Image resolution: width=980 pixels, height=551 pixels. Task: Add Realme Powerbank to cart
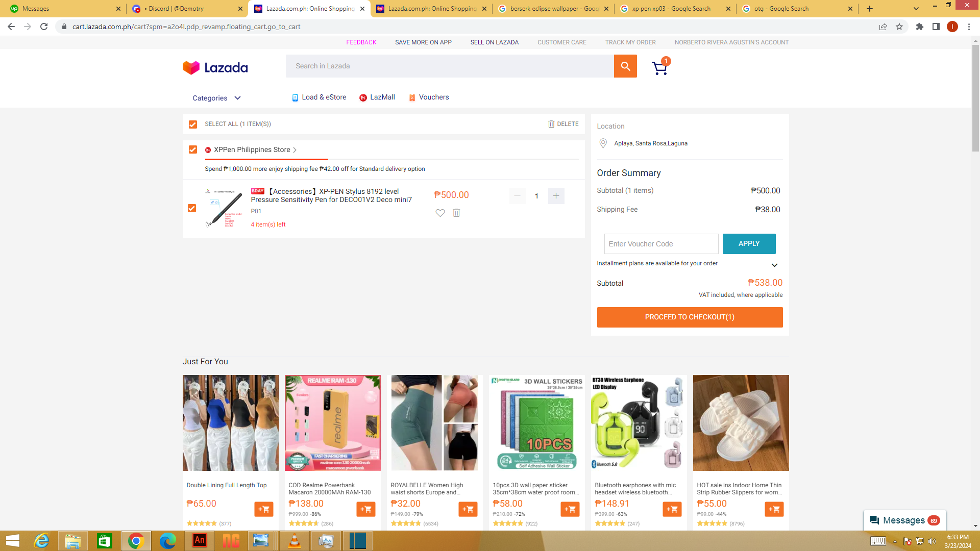pos(366,509)
